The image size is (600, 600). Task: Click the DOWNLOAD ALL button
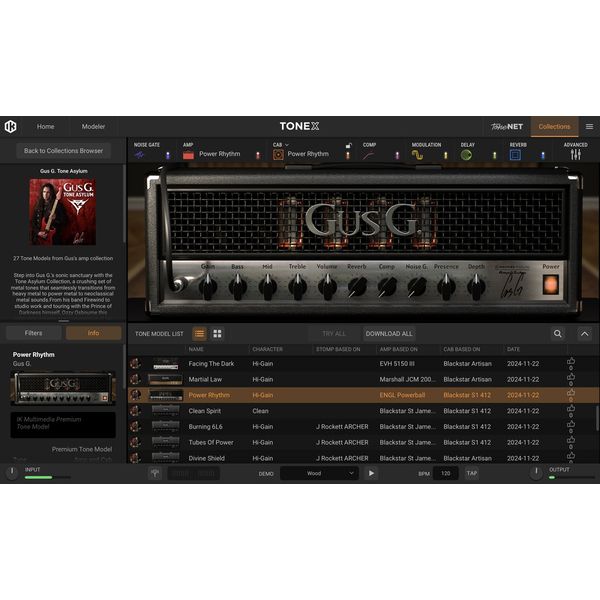point(389,334)
